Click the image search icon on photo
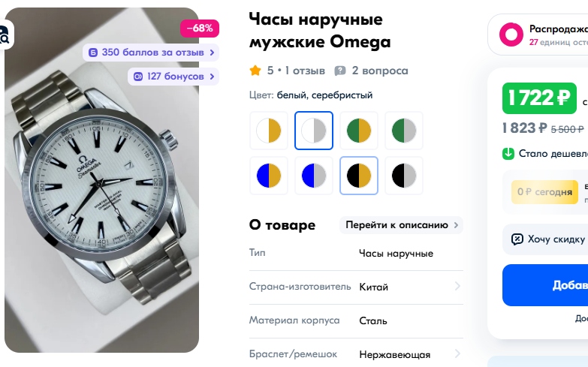Screen dimensions: 588x367 pos(5,35)
